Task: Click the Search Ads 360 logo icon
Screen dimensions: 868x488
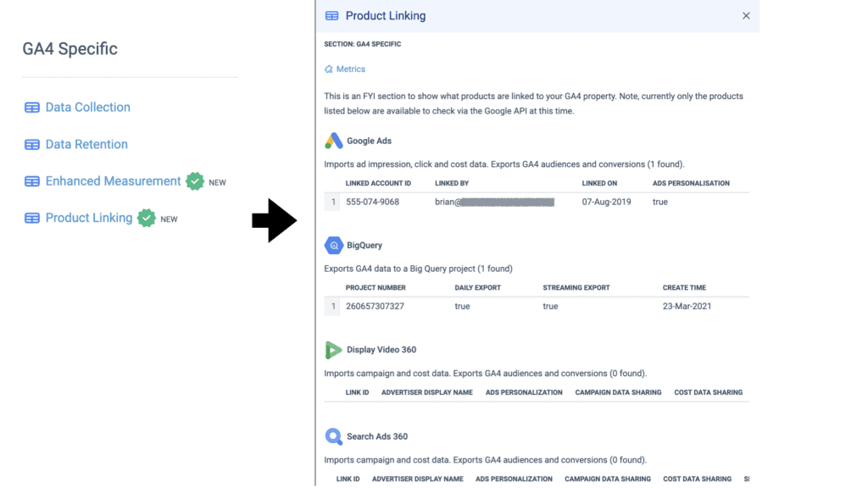Action: tap(333, 436)
